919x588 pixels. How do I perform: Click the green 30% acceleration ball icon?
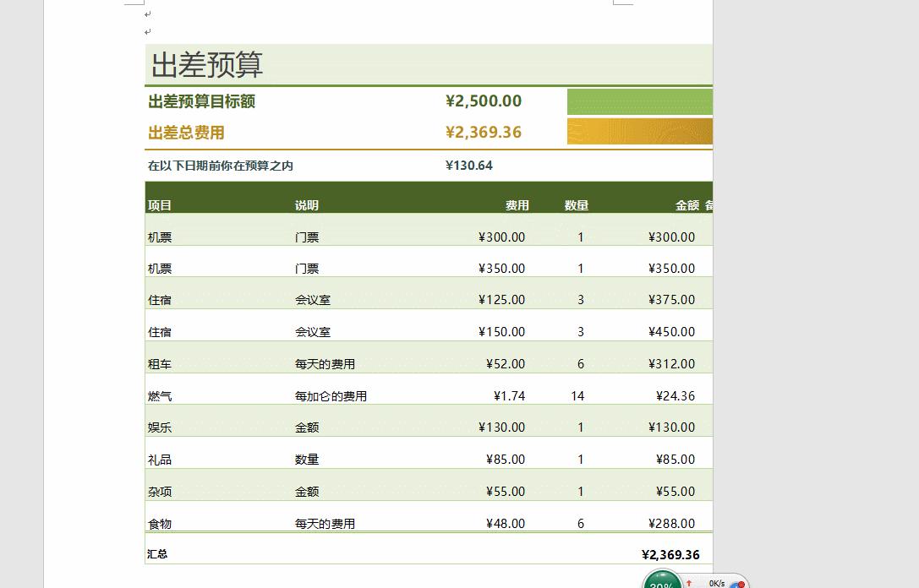coord(662,580)
